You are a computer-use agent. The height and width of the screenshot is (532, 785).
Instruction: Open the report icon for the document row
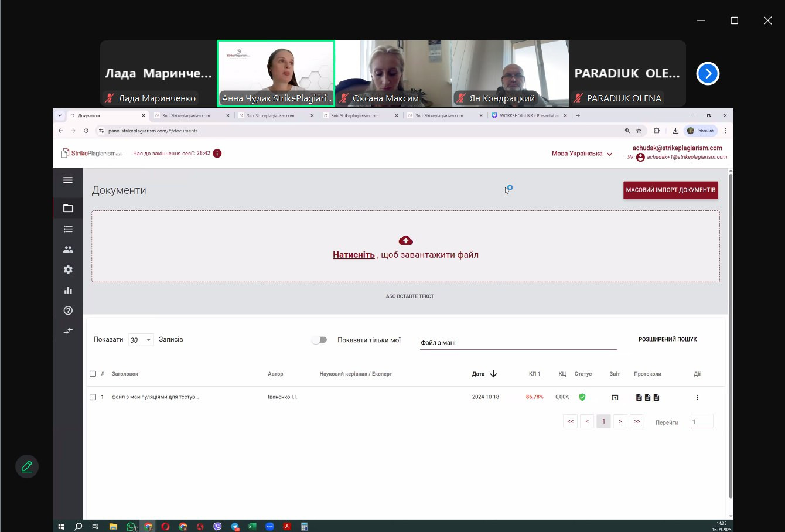615,397
